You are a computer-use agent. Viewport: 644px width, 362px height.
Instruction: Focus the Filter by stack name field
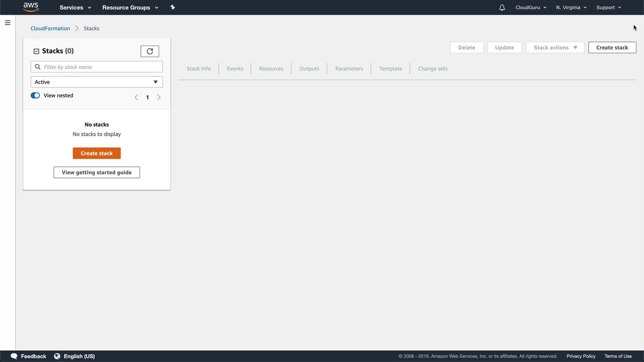pos(101,67)
